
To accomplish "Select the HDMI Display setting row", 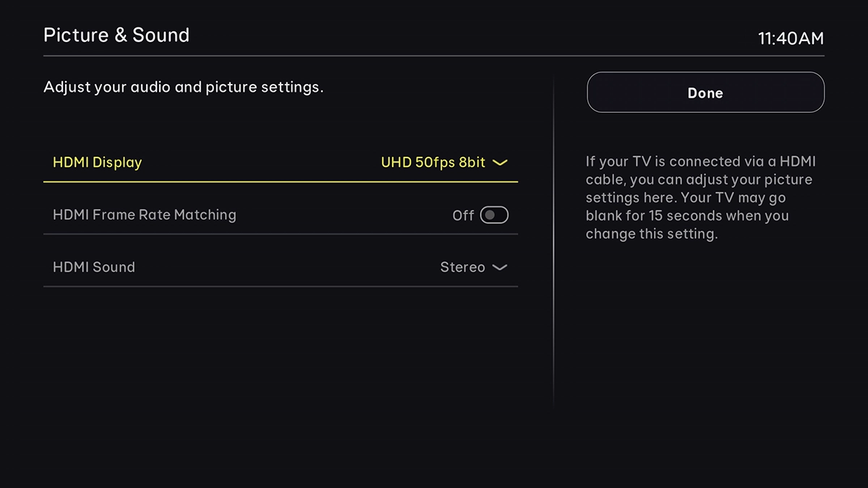I will pyautogui.click(x=281, y=163).
